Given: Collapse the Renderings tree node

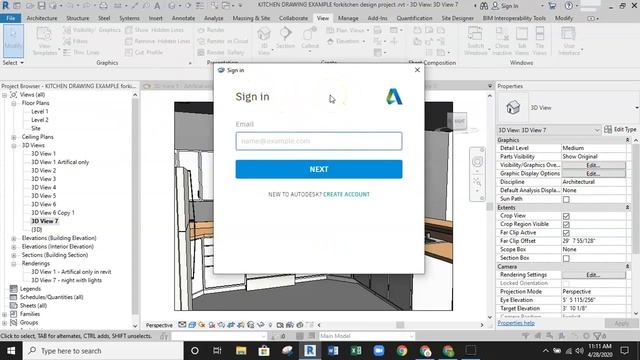Looking at the screenshot, I should point(13,264).
